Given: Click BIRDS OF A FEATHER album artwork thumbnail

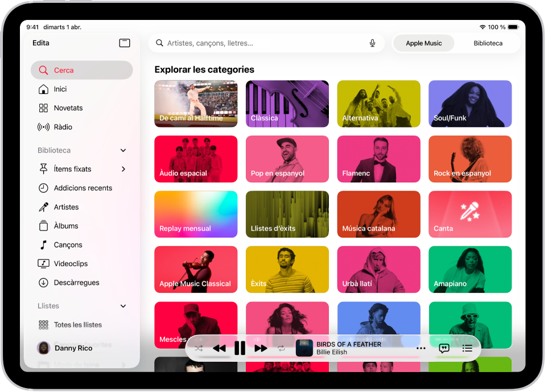Looking at the screenshot, I should (304, 348).
